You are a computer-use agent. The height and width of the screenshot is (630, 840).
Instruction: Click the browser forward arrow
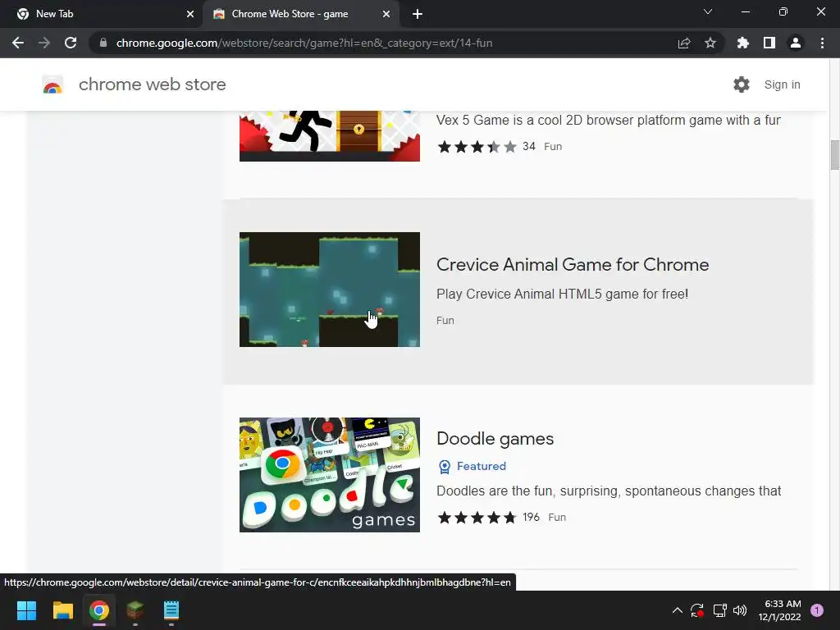44,43
